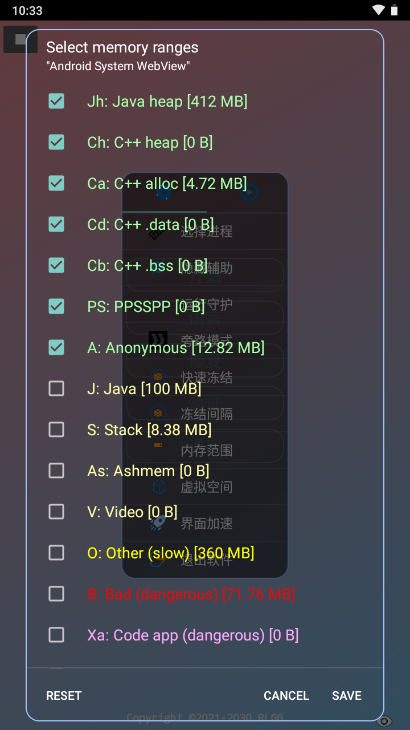Screen dimensions: 410x730
Task: Toggle the Cd: C++ .data checkbox
Action: 56,224
